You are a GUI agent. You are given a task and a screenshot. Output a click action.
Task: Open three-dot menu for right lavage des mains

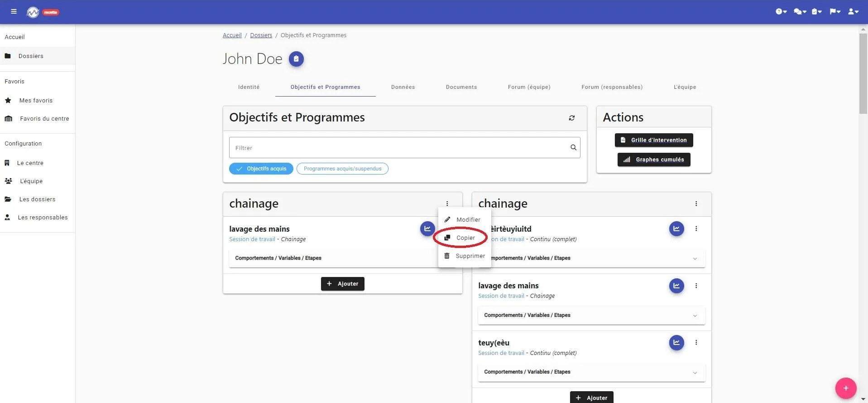[696, 286]
